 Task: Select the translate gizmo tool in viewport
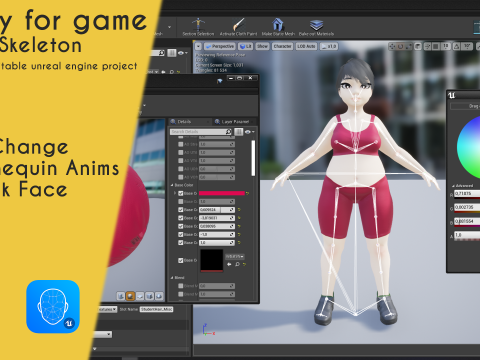point(392,46)
